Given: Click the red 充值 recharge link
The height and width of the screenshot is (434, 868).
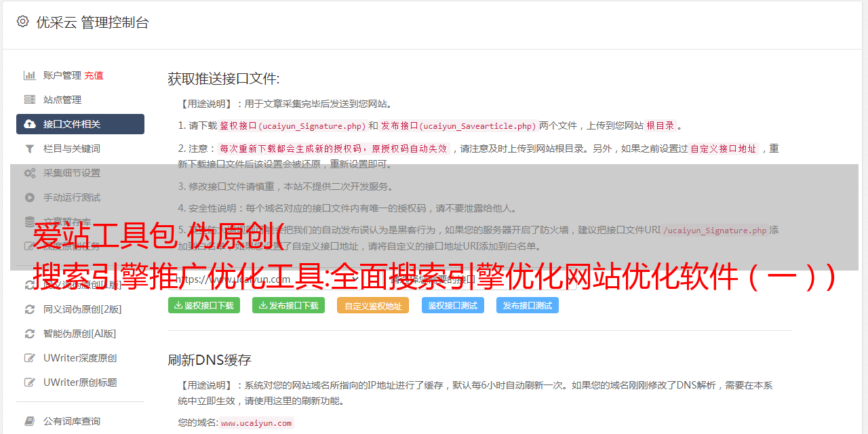Looking at the screenshot, I should 94,75.
